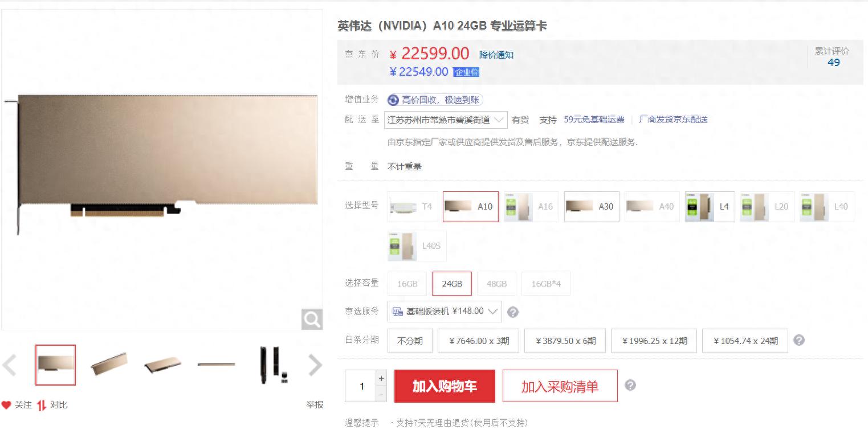Click the quantity input field
Screen dimensions: 868x430
(361, 386)
